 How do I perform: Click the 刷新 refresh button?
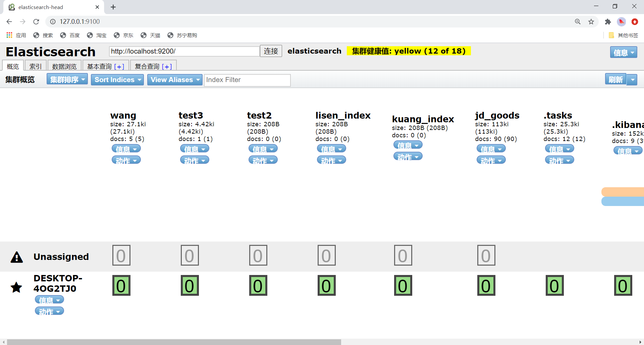click(615, 79)
